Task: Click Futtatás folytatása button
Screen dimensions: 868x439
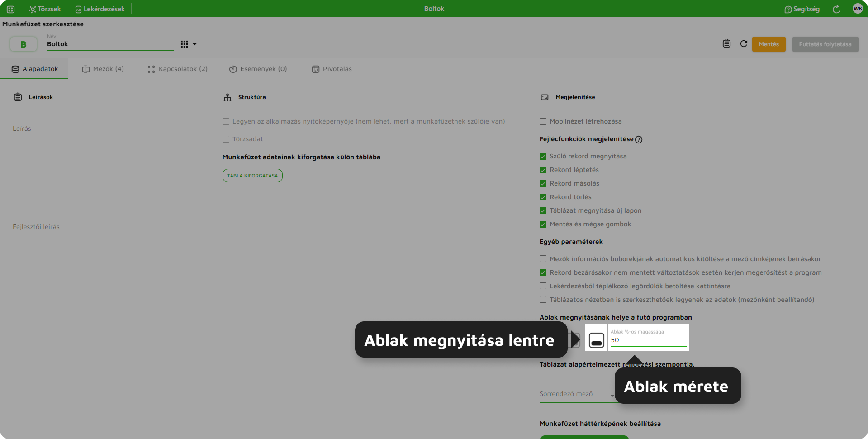Action: tap(825, 44)
